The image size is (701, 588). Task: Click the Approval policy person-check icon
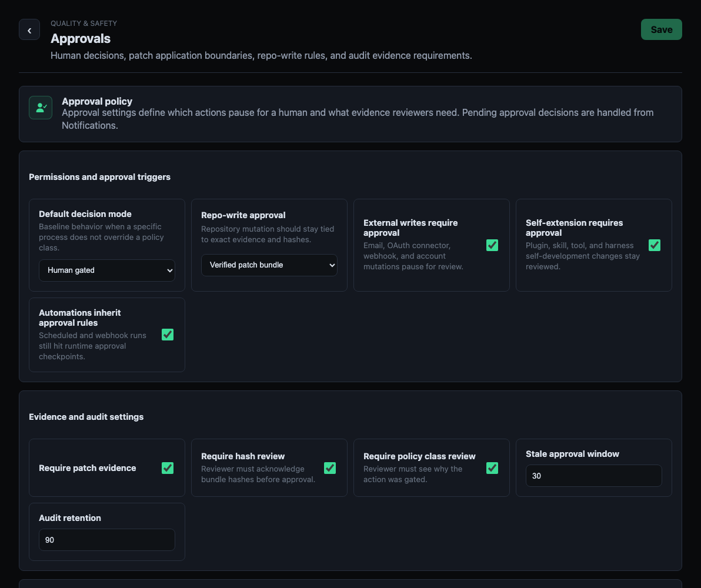click(41, 108)
